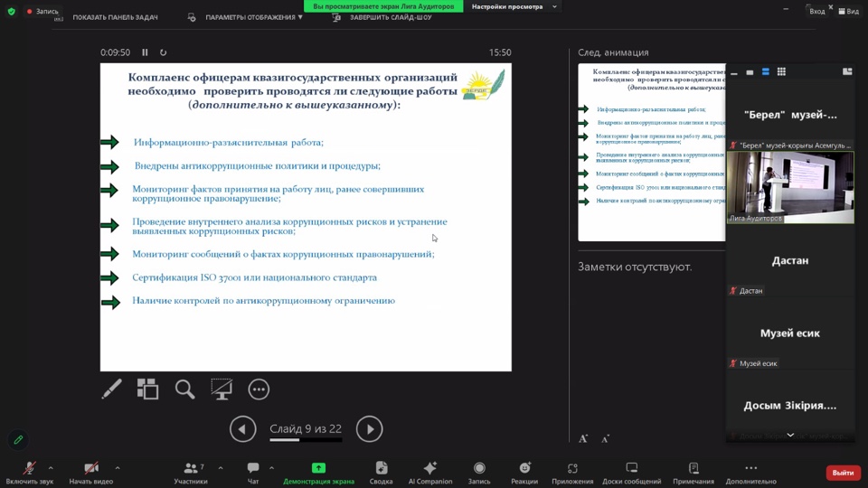868x488 pixels.
Task: Click Показать панель задач
Action: tap(115, 17)
